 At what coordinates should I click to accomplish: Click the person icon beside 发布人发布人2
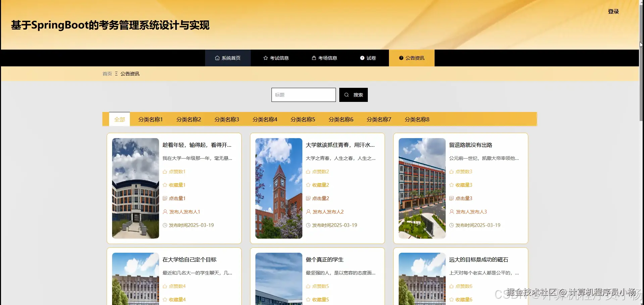[x=308, y=211]
